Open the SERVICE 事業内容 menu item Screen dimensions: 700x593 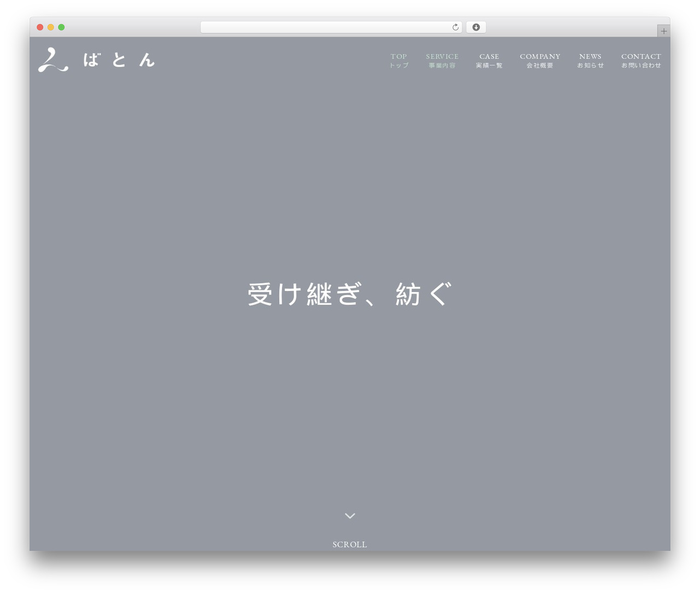(x=442, y=61)
